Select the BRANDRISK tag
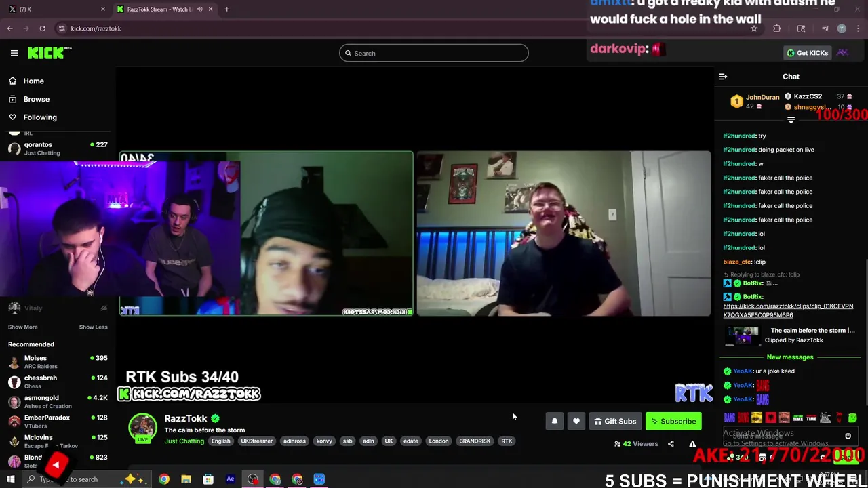Viewport: 868px width, 488px height. [x=475, y=441]
